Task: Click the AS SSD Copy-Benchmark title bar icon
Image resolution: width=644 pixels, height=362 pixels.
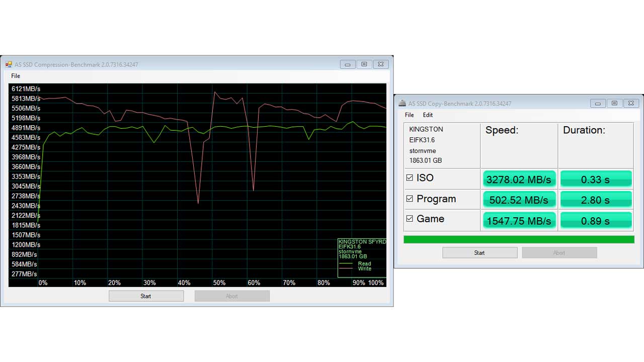Action: tap(402, 104)
